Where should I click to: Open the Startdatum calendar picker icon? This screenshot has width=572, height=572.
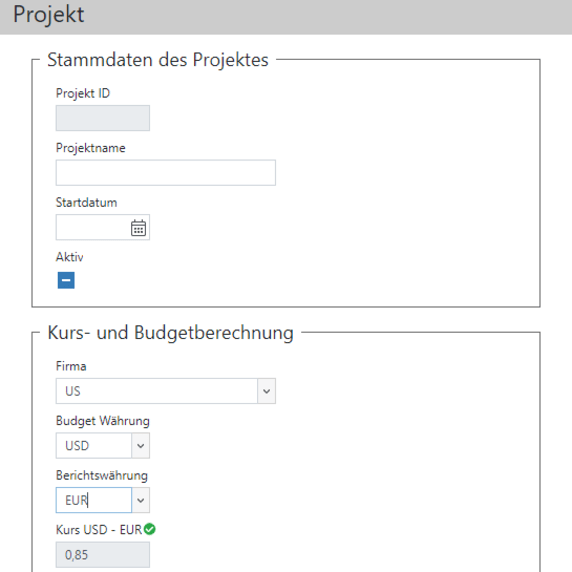click(138, 228)
